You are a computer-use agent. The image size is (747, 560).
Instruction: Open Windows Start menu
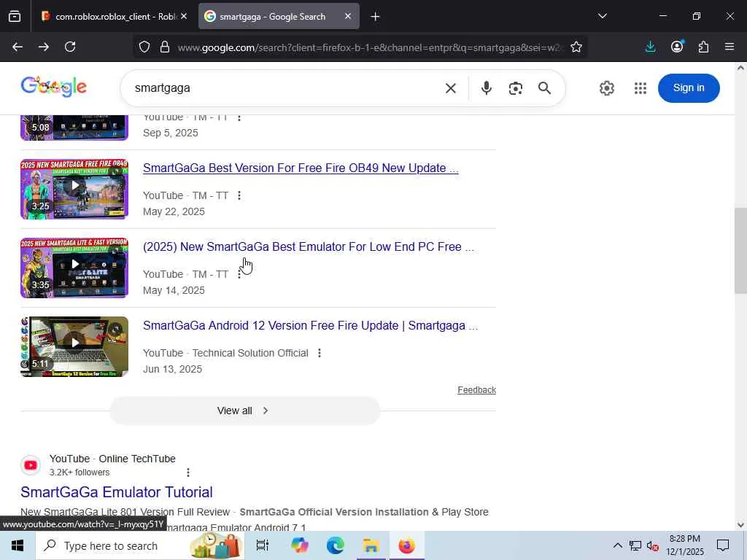pos(18,545)
